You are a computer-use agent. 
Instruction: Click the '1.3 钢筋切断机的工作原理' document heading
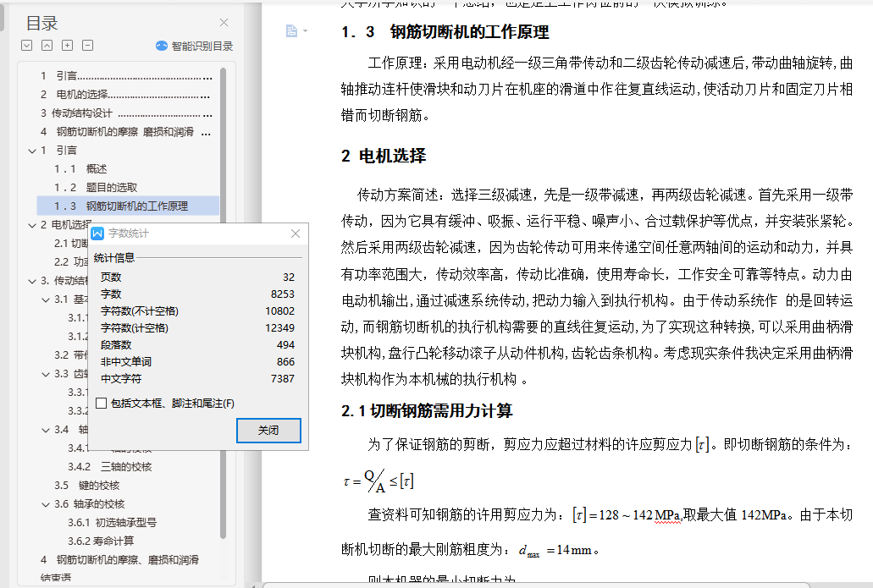[445, 32]
